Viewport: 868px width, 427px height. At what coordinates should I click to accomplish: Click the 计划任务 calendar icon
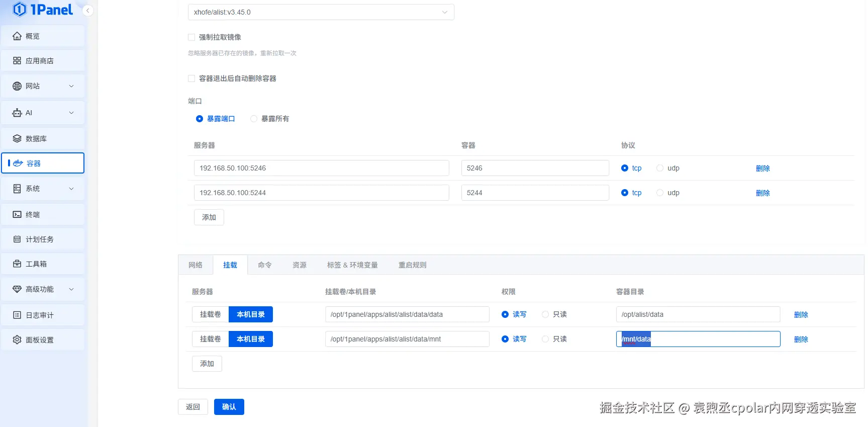(17, 239)
